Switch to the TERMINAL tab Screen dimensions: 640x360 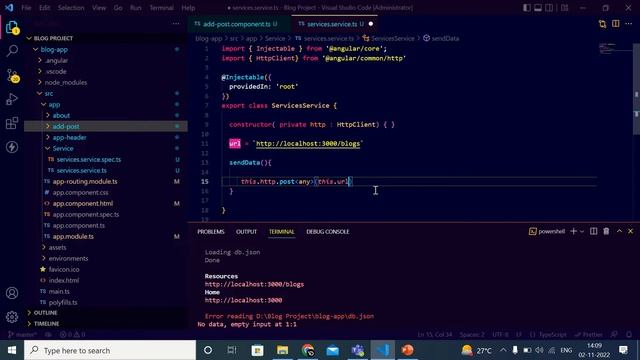pos(282,232)
